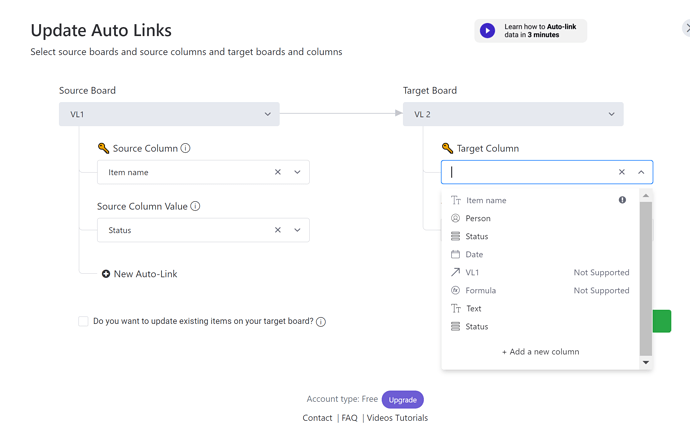Click the info icon beside Source Column Value
Image resolution: width=690 pixels, height=424 pixels.
tap(195, 206)
